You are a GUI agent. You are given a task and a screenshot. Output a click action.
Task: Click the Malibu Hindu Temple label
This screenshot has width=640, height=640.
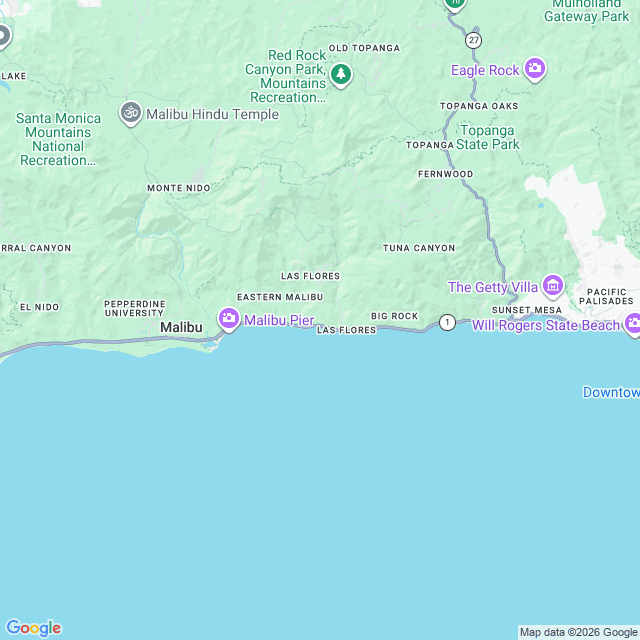click(x=212, y=114)
